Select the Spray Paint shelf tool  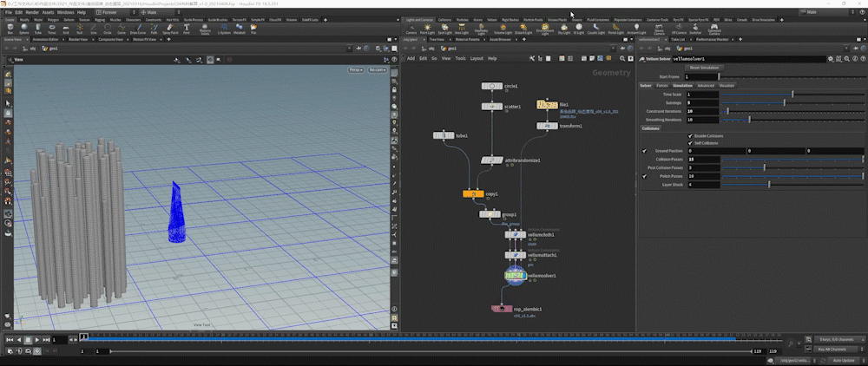point(170,29)
